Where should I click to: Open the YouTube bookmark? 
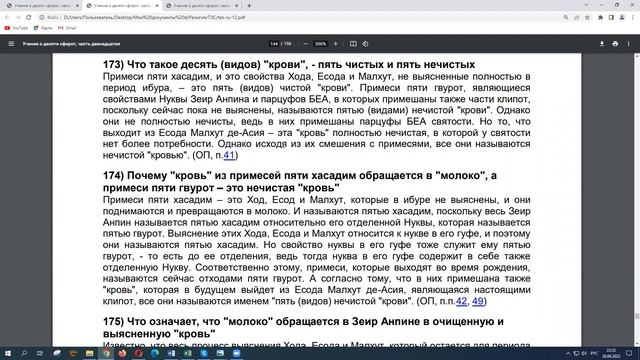coord(16,28)
